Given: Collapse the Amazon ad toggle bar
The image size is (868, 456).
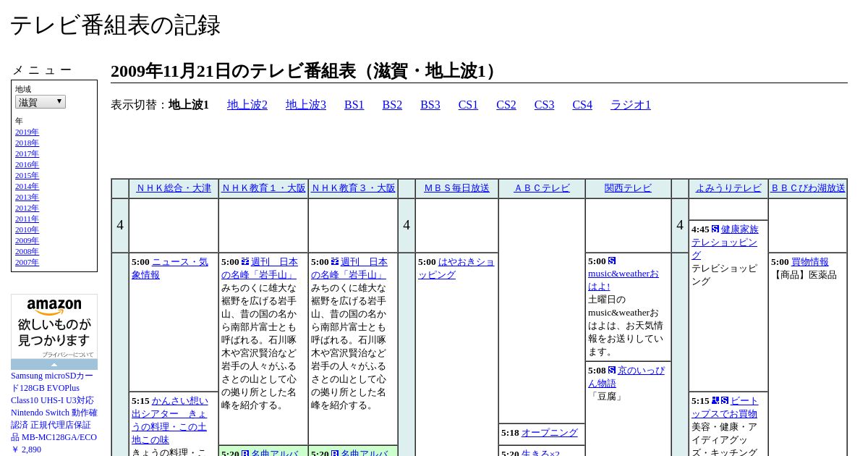Looking at the screenshot, I should (x=54, y=365).
